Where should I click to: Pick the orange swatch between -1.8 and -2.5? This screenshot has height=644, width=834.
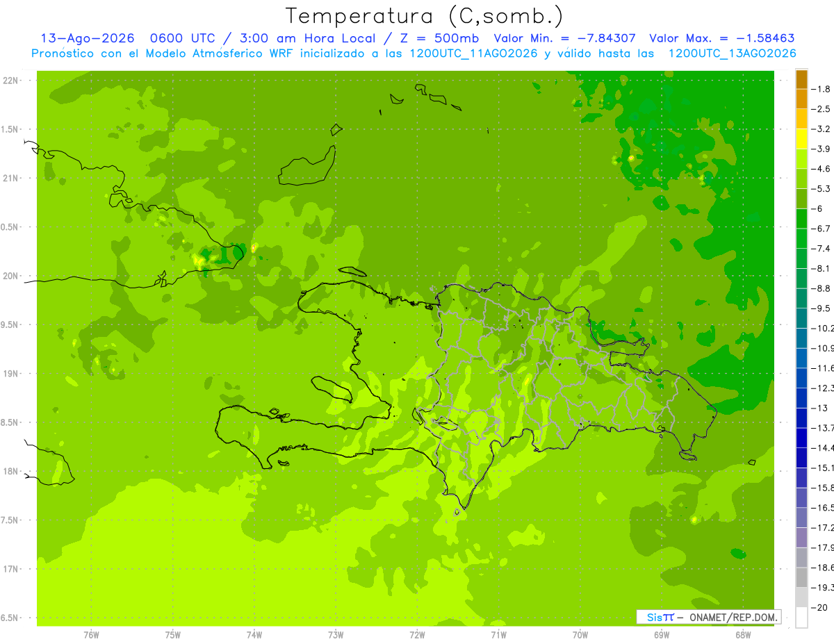(x=801, y=99)
